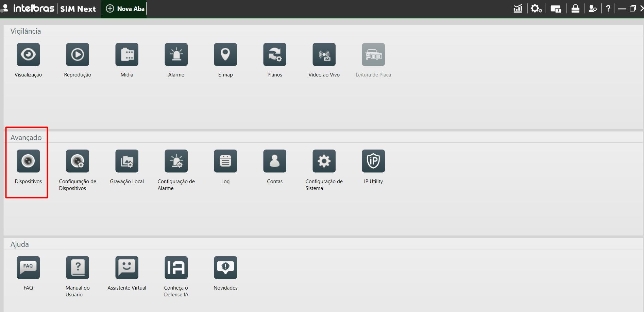Open the Reprodução playback module

[78, 54]
